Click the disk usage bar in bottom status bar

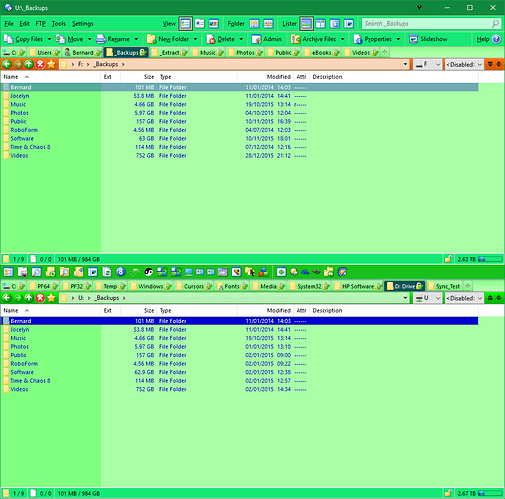[x=490, y=493]
